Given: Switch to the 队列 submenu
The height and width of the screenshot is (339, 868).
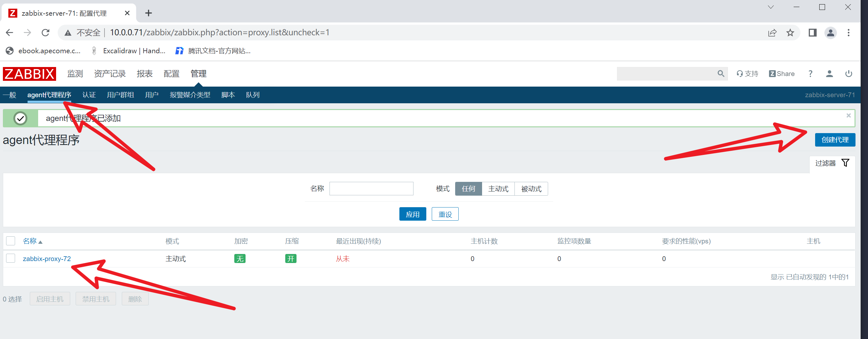Looking at the screenshot, I should pos(253,95).
